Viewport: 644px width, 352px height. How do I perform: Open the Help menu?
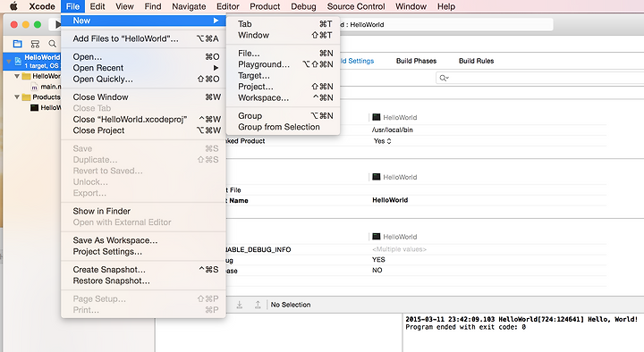[446, 6]
